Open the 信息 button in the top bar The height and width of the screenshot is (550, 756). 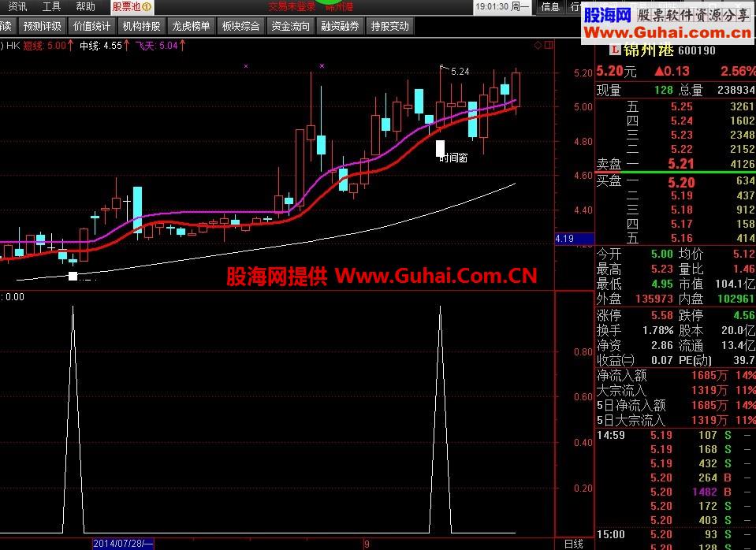[x=550, y=7]
